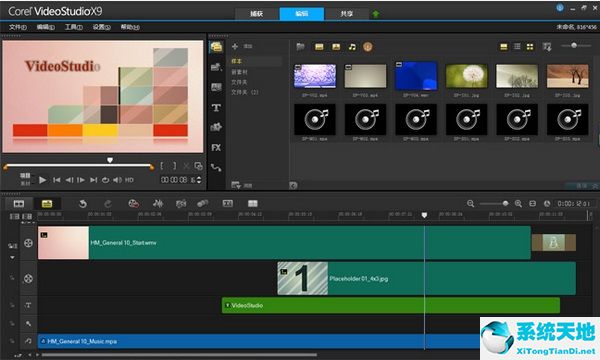Open the Instant Project panel

[x=216, y=67]
